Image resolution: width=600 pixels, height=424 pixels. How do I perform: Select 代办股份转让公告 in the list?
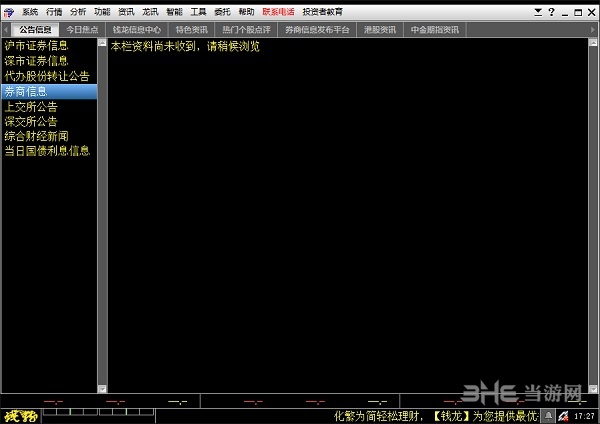pos(47,76)
